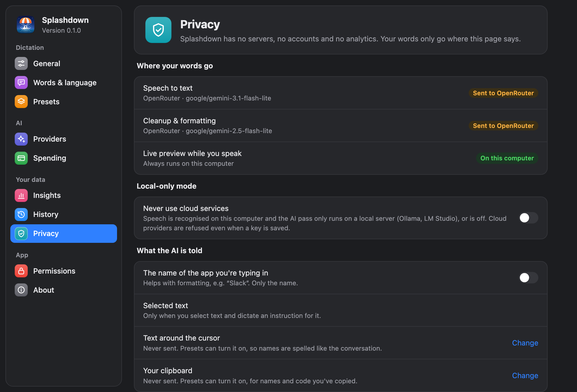
Task: Click the History clock icon
Action: click(x=21, y=214)
